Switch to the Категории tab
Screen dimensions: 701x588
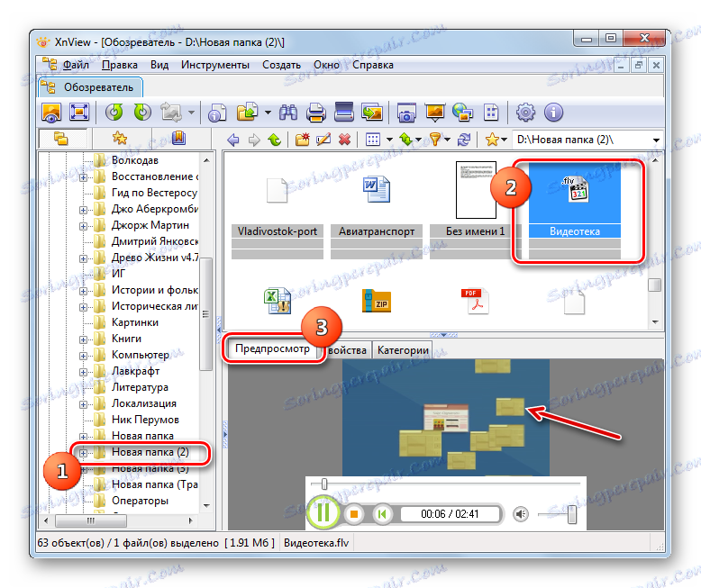[403, 350]
